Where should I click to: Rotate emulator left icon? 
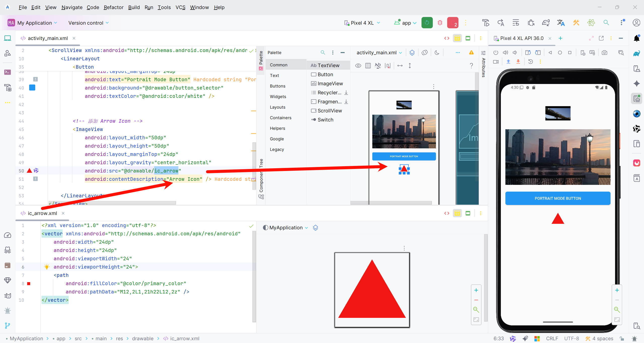pos(528,53)
